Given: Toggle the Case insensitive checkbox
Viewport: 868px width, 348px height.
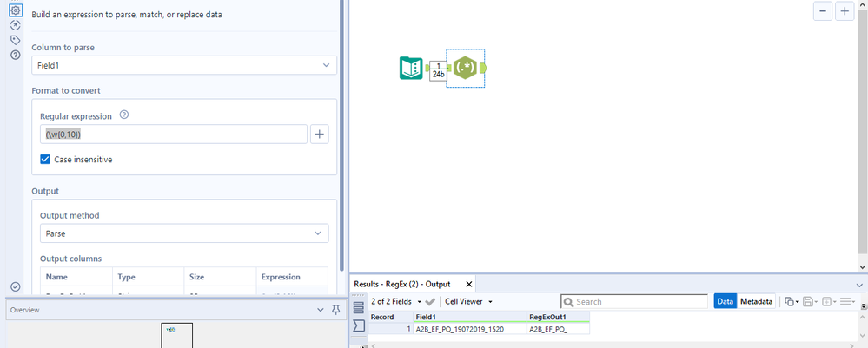Looking at the screenshot, I should 45,160.
